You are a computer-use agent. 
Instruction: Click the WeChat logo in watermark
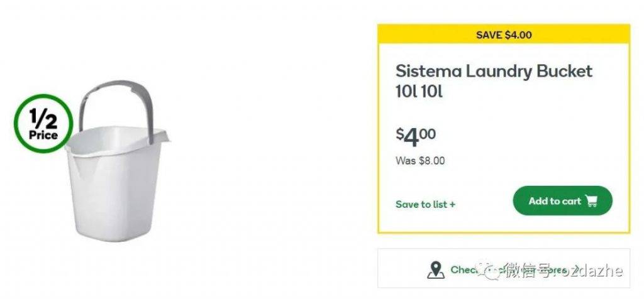[491, 270]
